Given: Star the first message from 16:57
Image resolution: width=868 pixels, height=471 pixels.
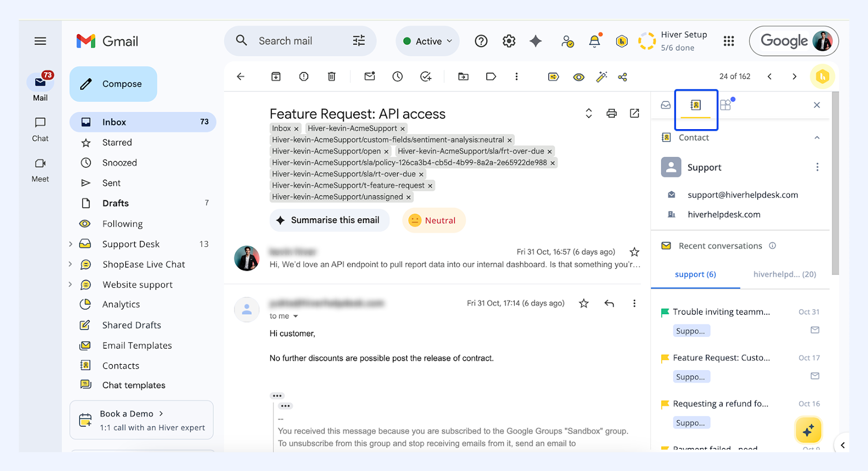Looking at the screenshot, I should [x=634, y=252].
